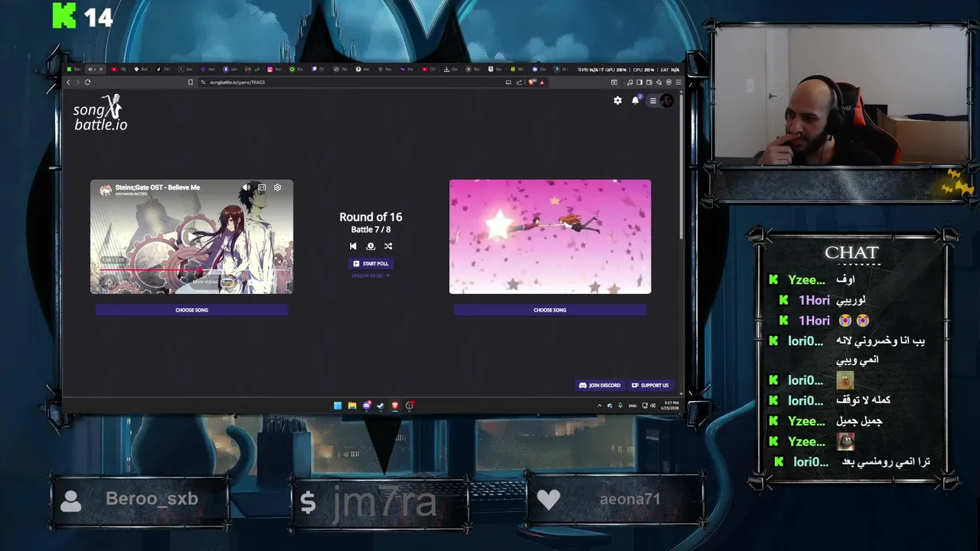Screen dimensions: 980x551
Task: Open the Steins;Gate video settings gear
Action: coord(277,187)
